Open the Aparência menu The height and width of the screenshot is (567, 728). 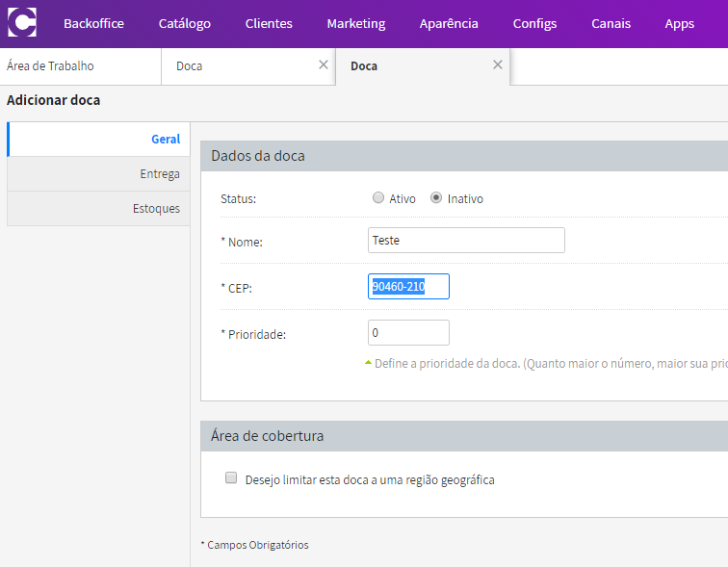449,24
